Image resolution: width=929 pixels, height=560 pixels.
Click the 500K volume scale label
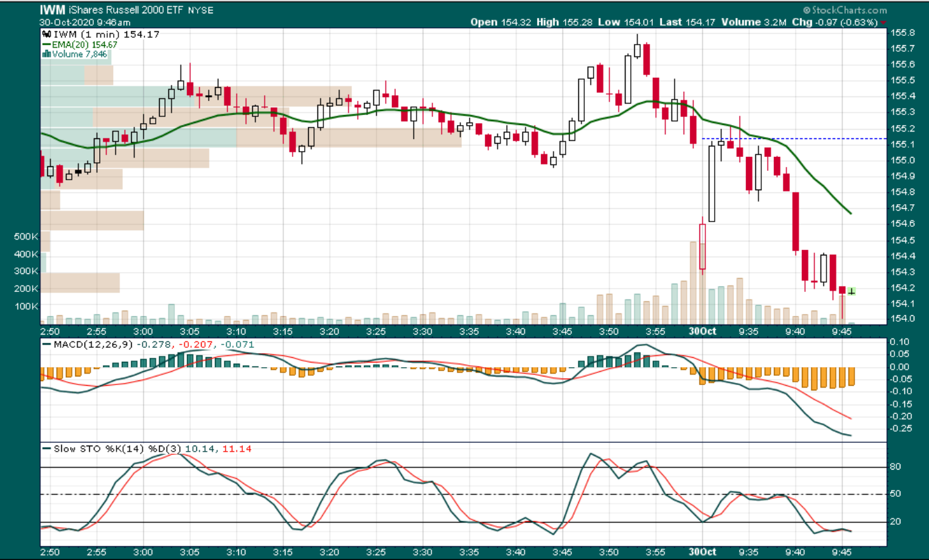click(x=26, y=237)
